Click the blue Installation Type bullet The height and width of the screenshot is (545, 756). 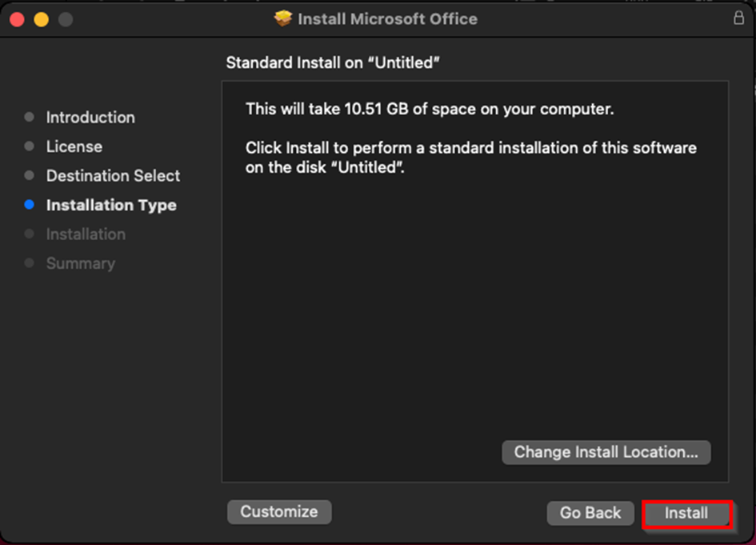tap(30, 205)
